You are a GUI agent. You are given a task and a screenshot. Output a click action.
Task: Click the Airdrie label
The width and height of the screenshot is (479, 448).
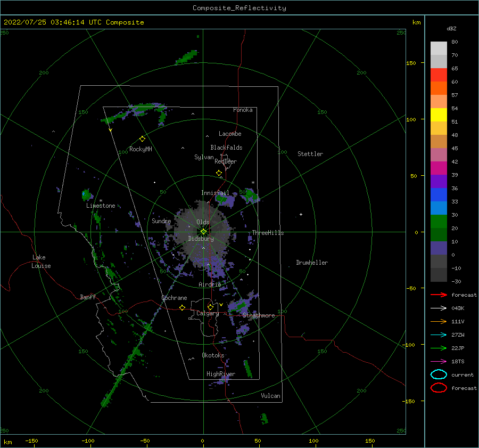tap(210, 284)
